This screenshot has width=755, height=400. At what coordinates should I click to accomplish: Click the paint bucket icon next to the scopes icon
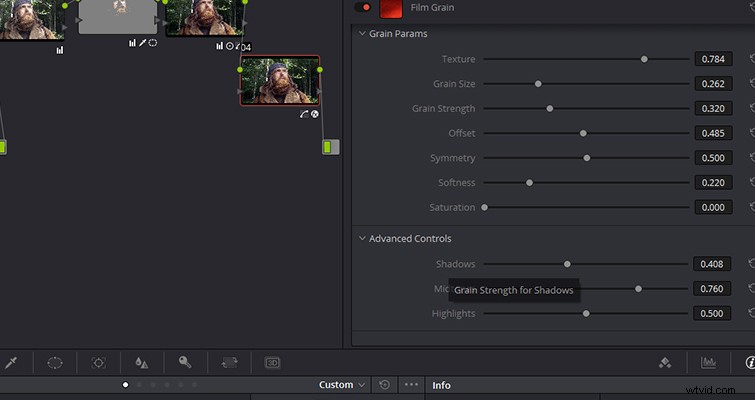665,362
